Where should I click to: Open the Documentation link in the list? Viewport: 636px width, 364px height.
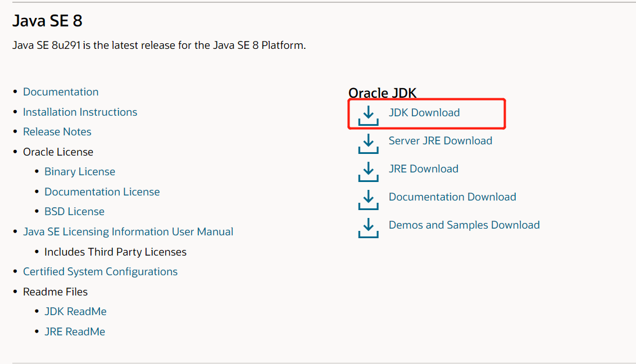click(61, 92)
